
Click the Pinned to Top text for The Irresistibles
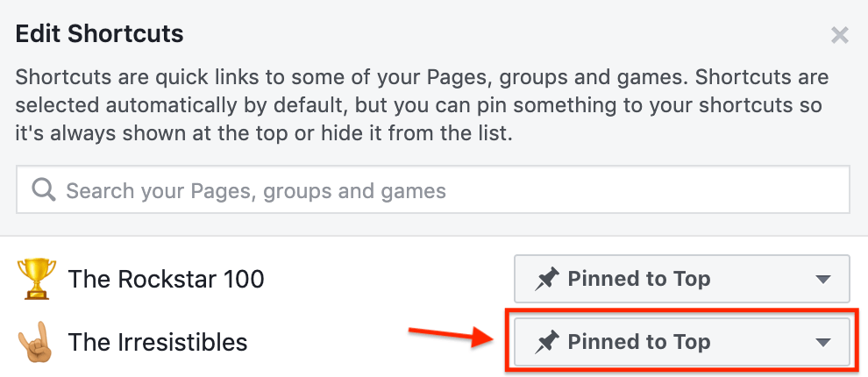pos(639,342)
